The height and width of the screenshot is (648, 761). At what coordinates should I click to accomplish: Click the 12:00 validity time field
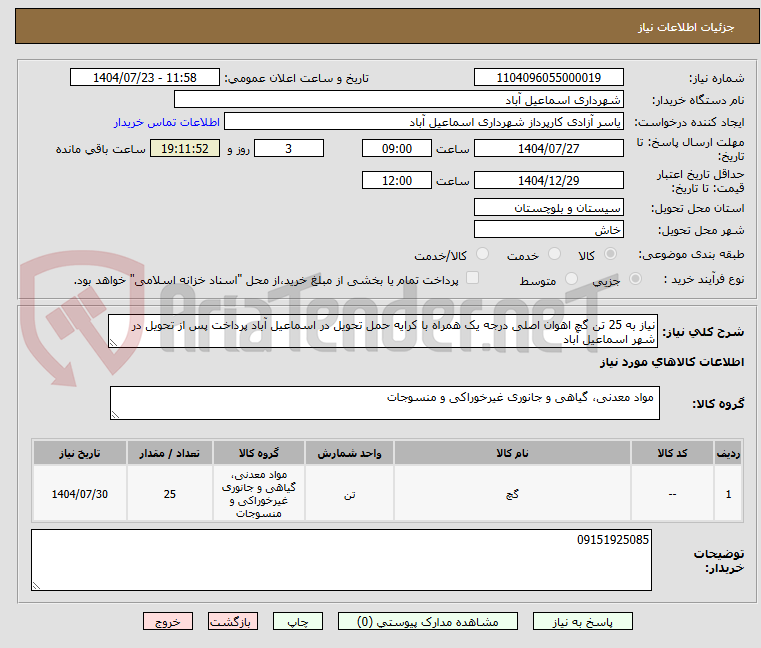click(397, 180)
